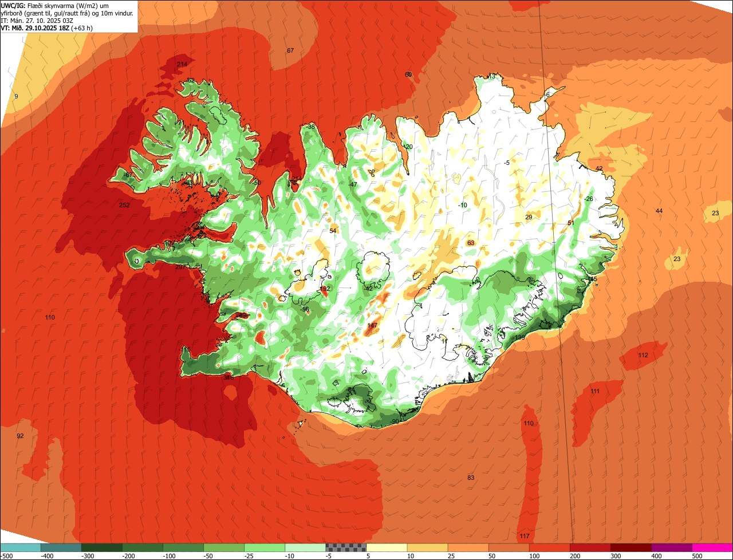Pick the pale green -10 to -5 swatch
The image size is (733, 560).
(x=305, y=548)
